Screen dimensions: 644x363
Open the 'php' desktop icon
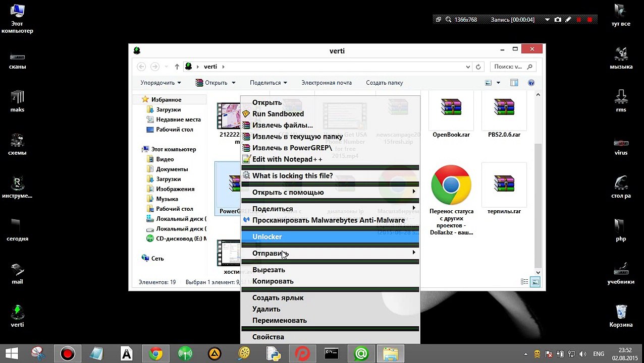coord(621,230)
